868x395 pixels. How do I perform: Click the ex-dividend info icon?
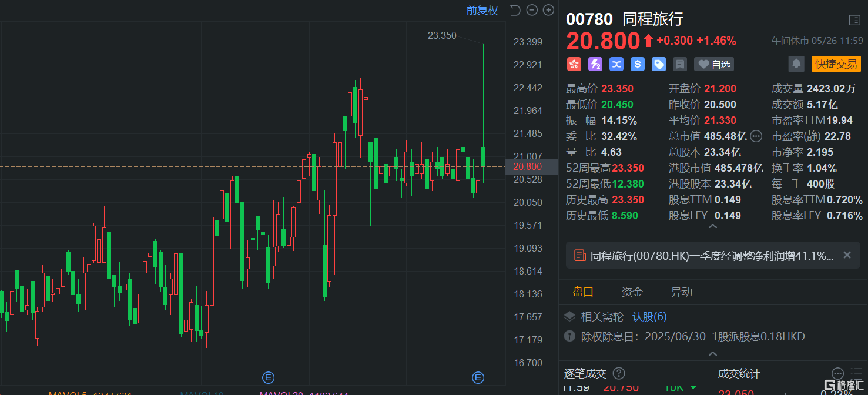(569, 336)
